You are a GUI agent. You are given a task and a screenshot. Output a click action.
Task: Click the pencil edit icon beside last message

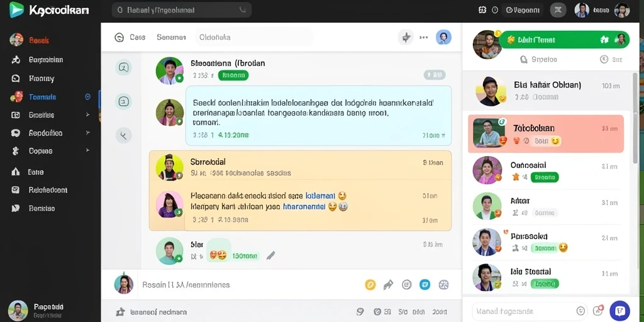270,256
